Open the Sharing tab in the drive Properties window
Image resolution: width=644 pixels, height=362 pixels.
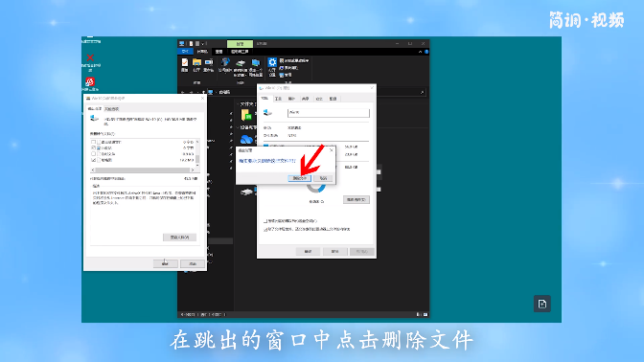tap(305, 99)
